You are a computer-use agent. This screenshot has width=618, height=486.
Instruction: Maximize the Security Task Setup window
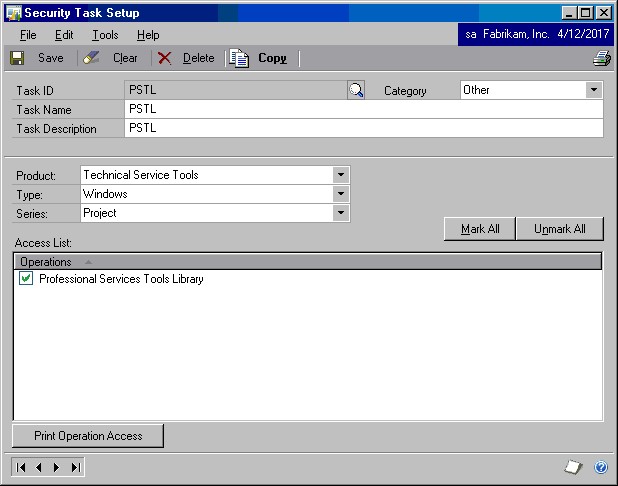(586, 13)
